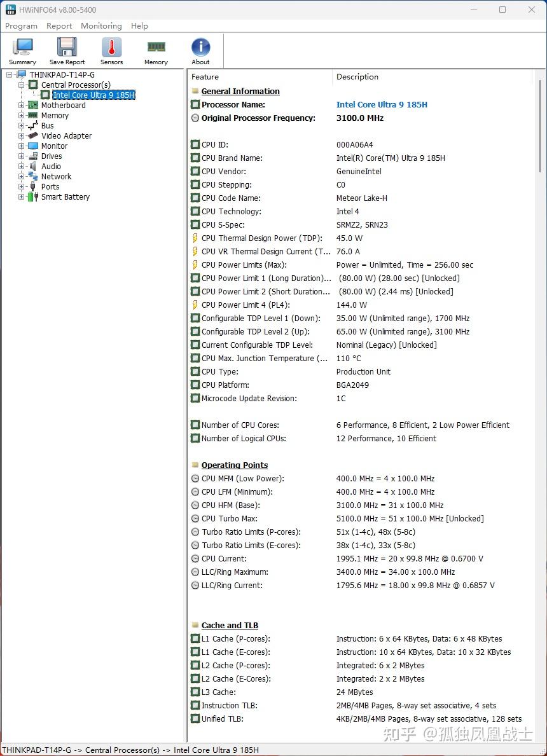Select the L3 Cache row
The height and width of the screenshot is (756, 547).
coord(362,692)
